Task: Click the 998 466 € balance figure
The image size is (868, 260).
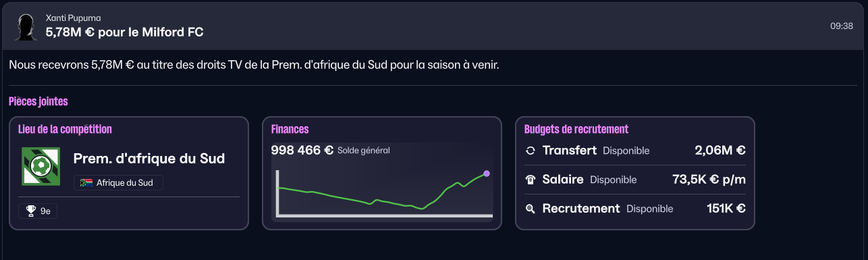Action: (x=302, y=150)
